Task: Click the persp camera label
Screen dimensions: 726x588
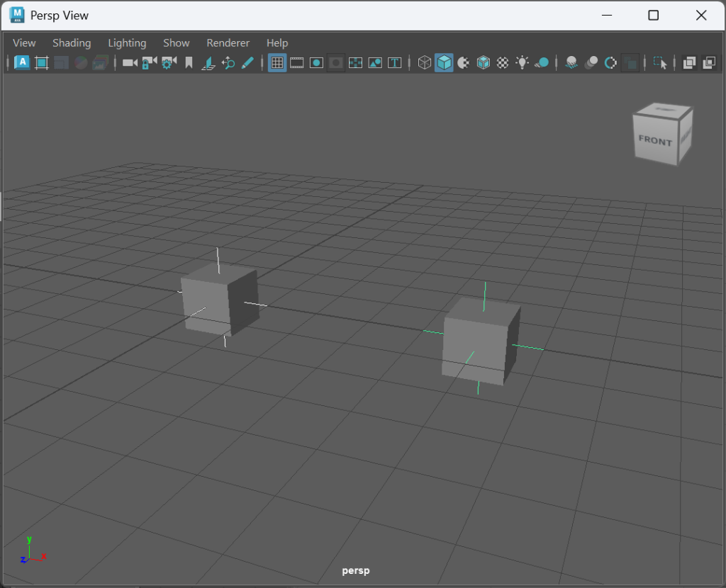Action: (355, 570)
